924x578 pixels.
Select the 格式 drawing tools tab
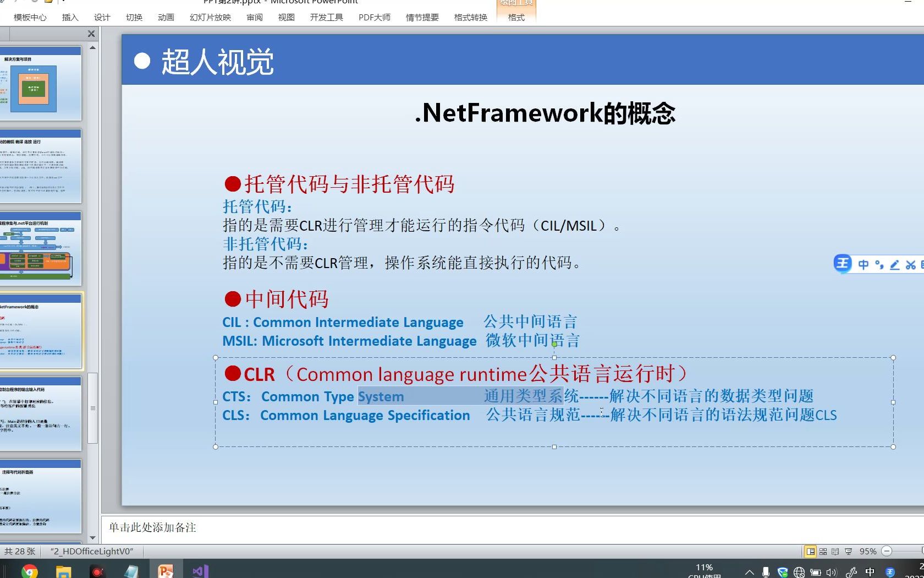pos(516,18)
